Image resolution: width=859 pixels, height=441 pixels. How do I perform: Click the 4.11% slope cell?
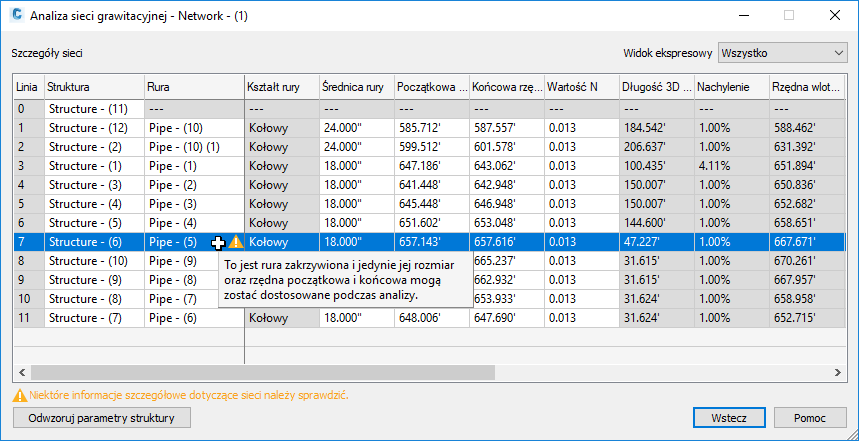[732, 166]
